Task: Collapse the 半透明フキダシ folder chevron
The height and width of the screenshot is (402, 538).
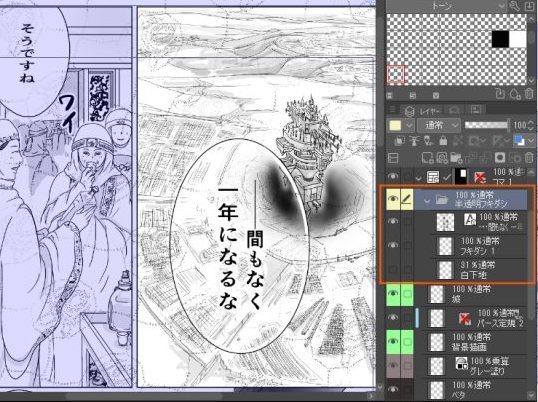Action: coord(426,201)
